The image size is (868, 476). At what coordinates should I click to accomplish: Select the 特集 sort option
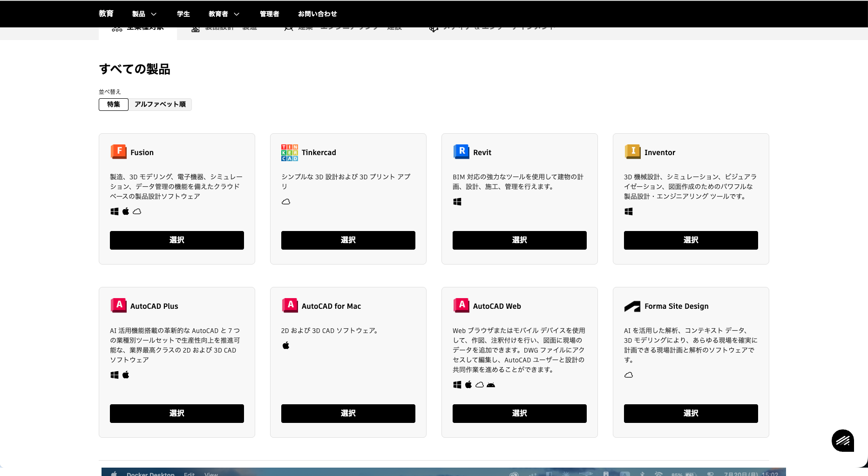pyautogui.click(x=114, y=104)
